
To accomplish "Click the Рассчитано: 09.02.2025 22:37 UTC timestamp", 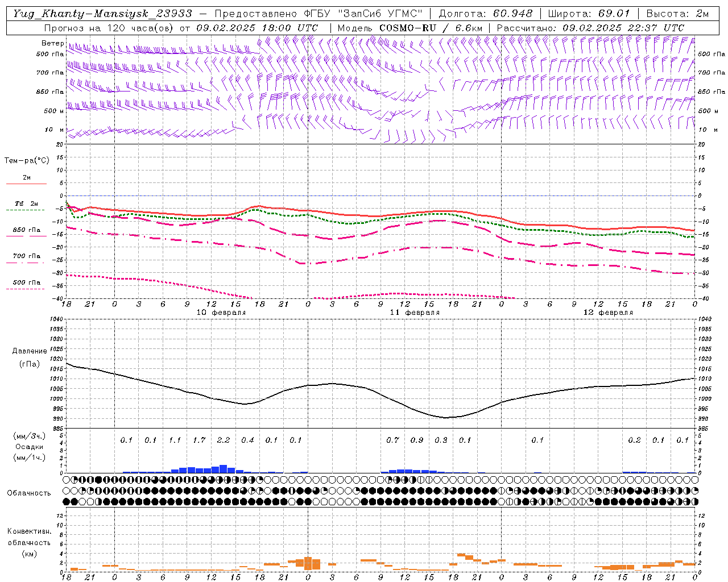I will pyautogui.click(x=590, y=28).
